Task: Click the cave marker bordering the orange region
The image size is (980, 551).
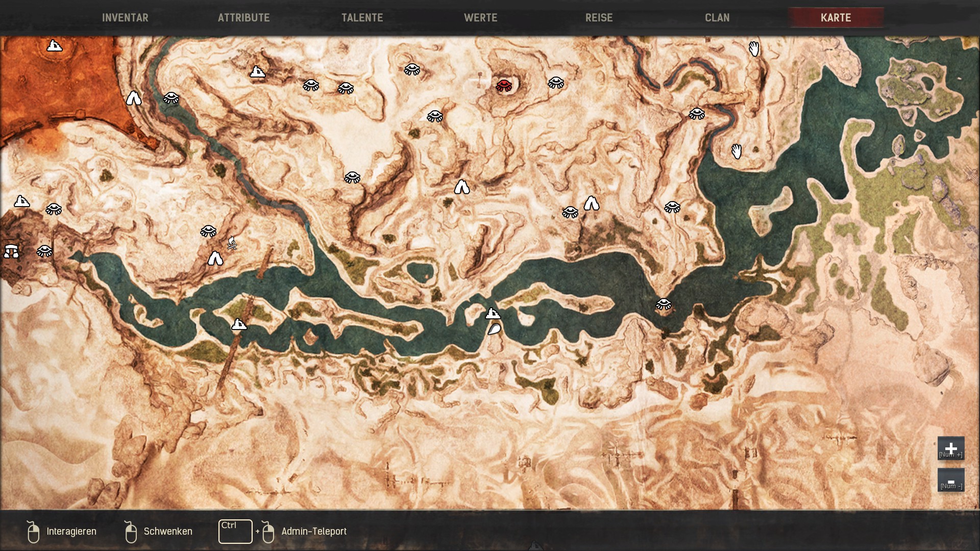Action: (x=134, y=97)
